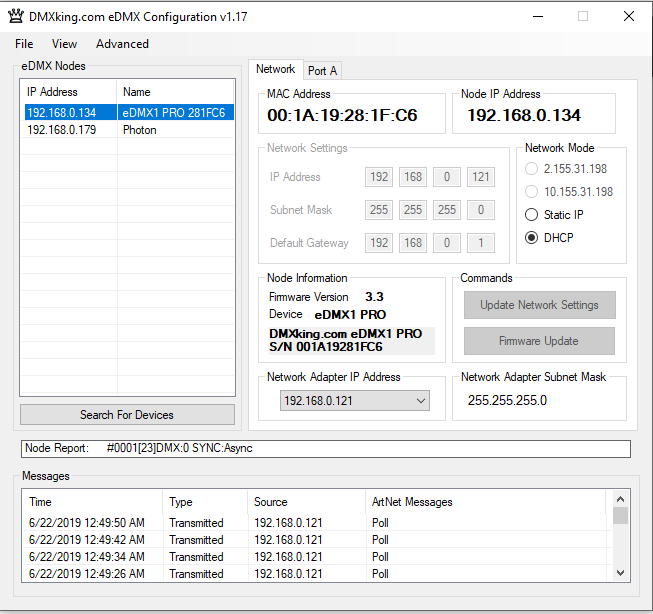Click the DMXking crown app icon
Screen dimensions: 653x614
coord(16,16)
